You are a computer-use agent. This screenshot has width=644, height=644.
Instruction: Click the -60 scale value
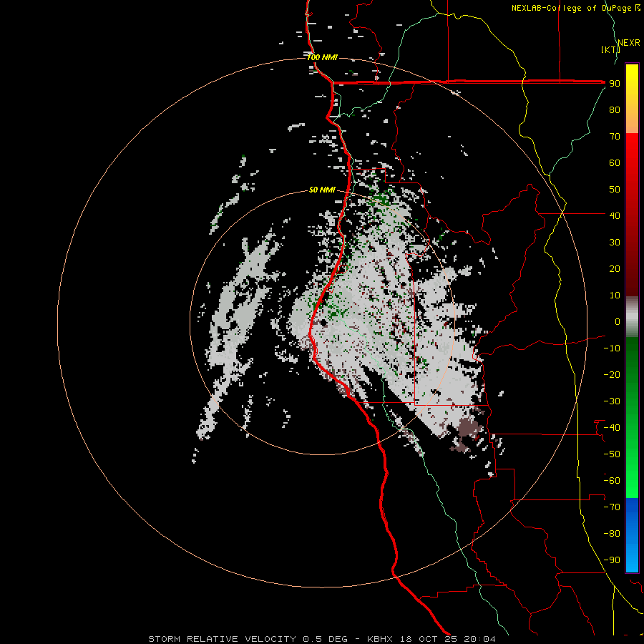point(612,481)
